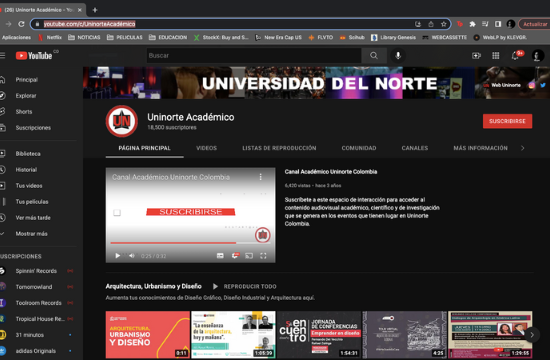This screenshot has height=360, width=550.
Task: Click the YouTube logo
Action: [34, 55]
